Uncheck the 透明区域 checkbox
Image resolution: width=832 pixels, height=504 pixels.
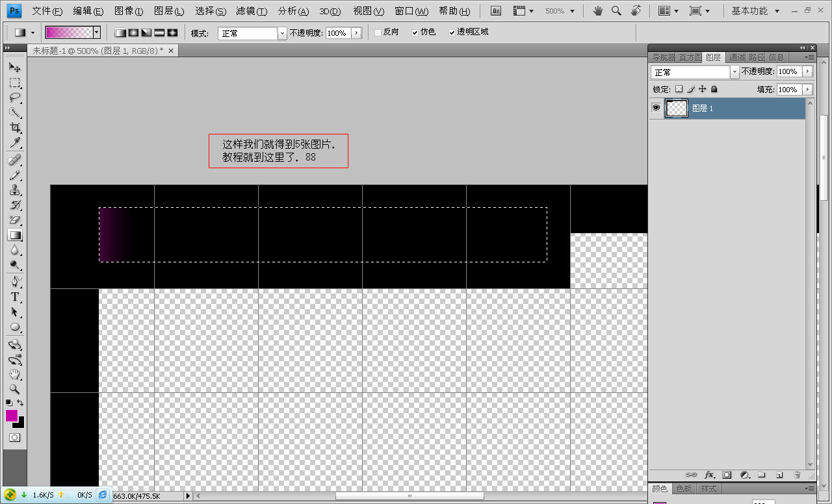452,32
